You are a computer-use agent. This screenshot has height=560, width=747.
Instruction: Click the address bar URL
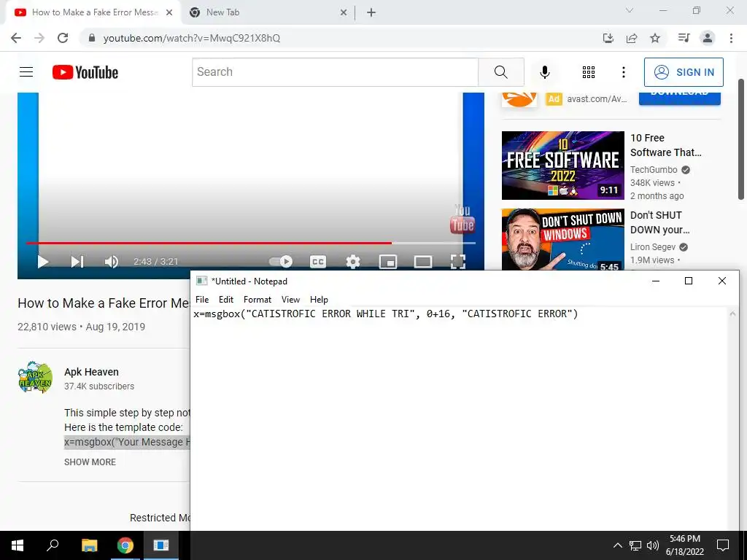(192, 38)
